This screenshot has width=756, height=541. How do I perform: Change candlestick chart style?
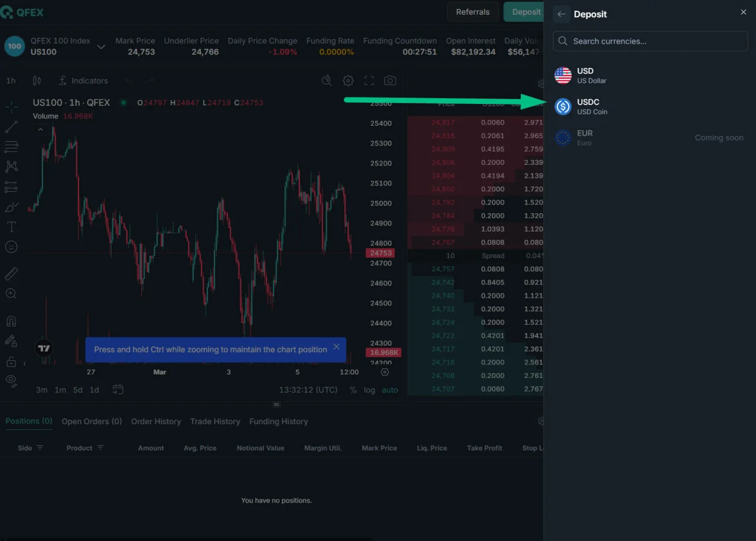(37, 81)
